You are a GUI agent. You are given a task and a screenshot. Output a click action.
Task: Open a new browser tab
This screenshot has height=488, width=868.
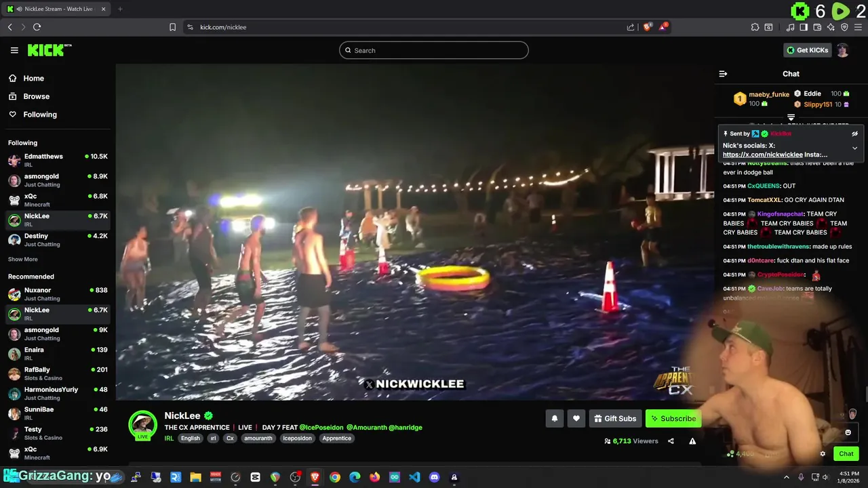(x=120, y=9)
